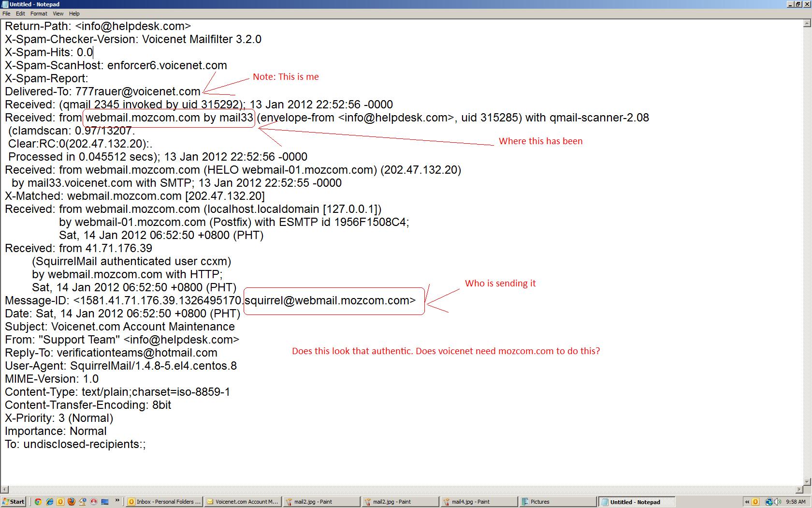Switch to Voicenet.com Account message window
Image resolution: width=812 pixels, height=508 pixels.
(x=243, y=502)
